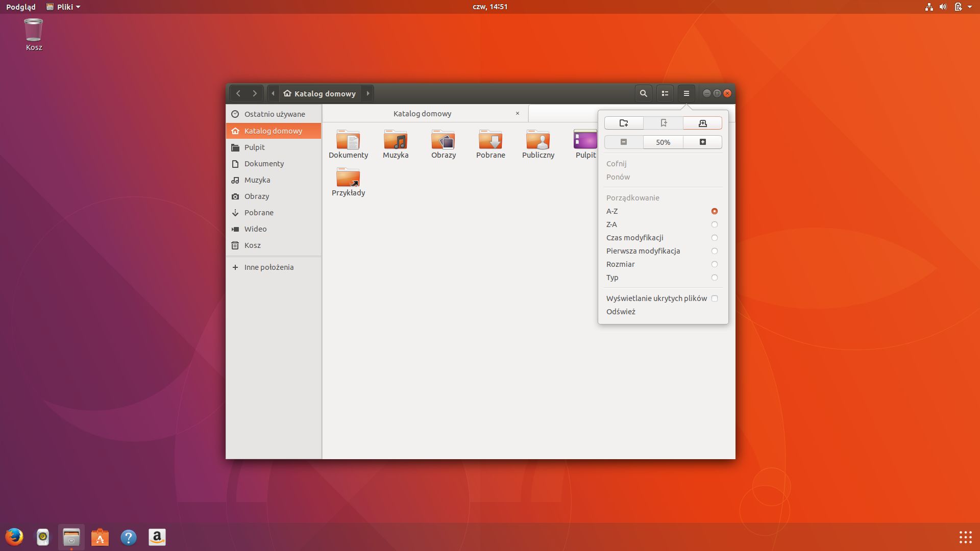Expand the system status menu arrow
Viewport: 980px width, 551px height.
click(x=969, y=7)
